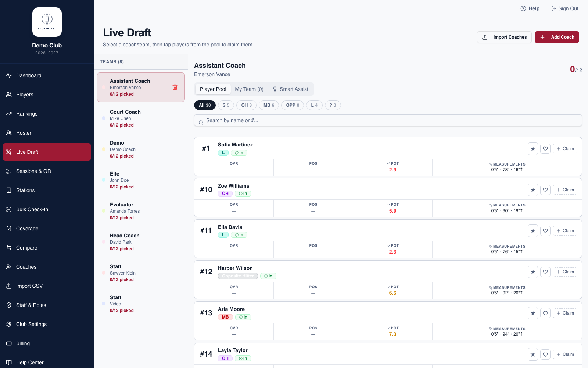The image size is (588, 368).
Task: Sign Out from top bar
Action: (565, 8)
